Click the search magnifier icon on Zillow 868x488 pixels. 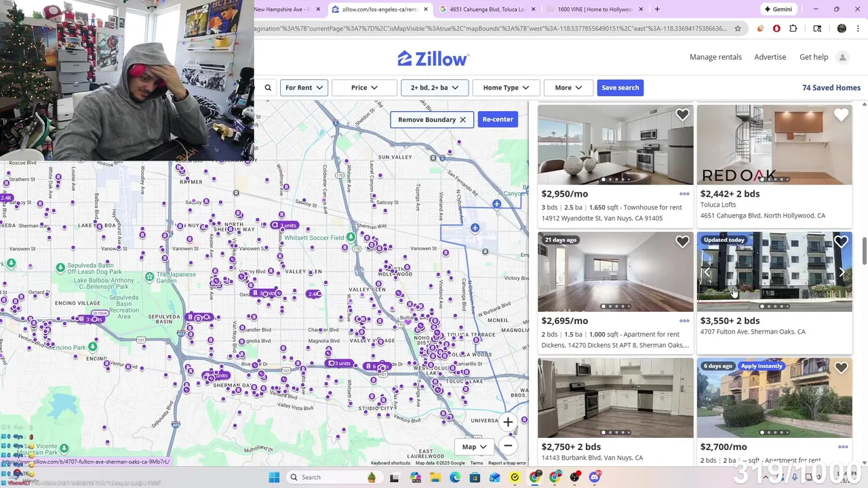[x=268, y=87]
